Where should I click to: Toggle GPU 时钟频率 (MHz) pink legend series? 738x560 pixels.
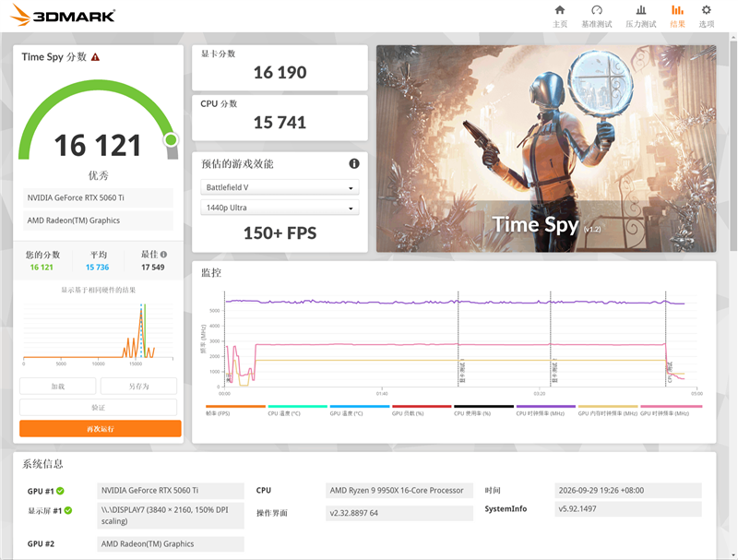pos(672,410)
